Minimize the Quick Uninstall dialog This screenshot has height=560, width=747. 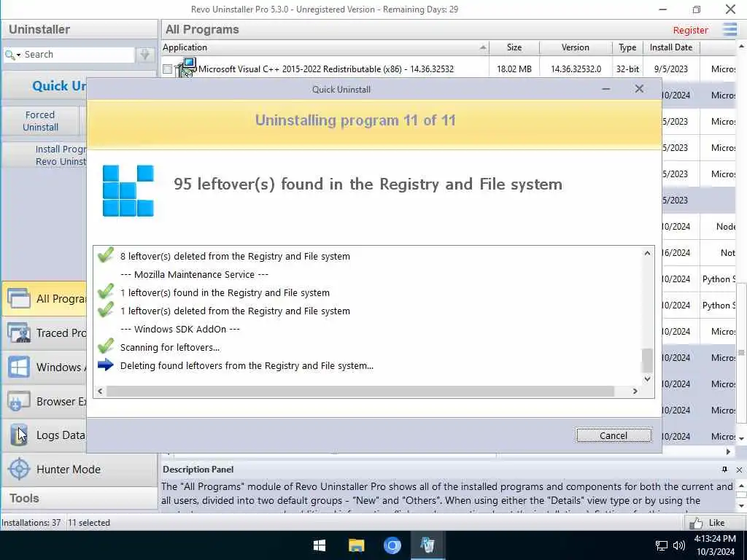tap(606, 89)
